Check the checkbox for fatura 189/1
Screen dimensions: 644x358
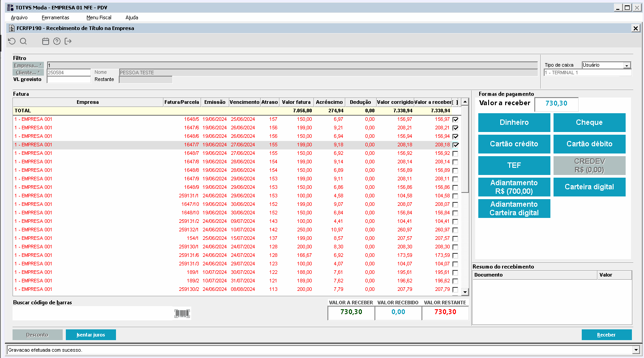coord(455,273)
